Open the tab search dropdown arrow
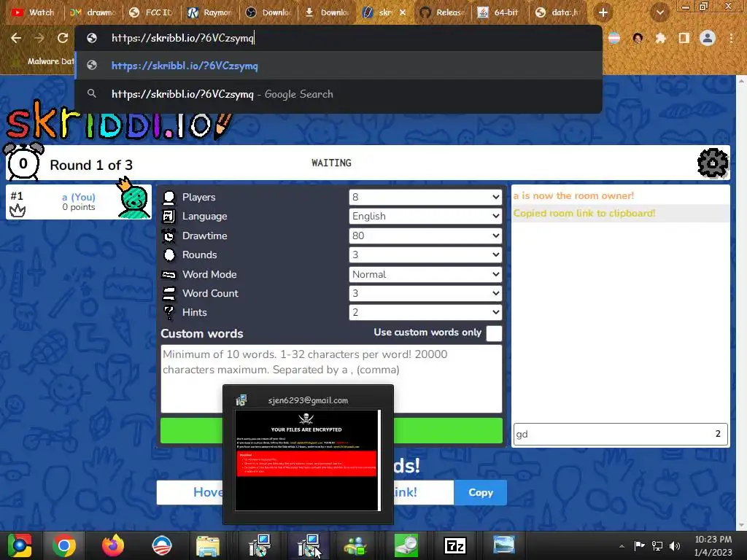 659,12
